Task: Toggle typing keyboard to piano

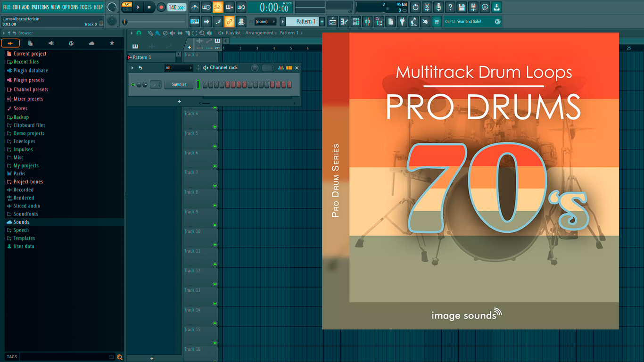Action: (x=195, y=22)
